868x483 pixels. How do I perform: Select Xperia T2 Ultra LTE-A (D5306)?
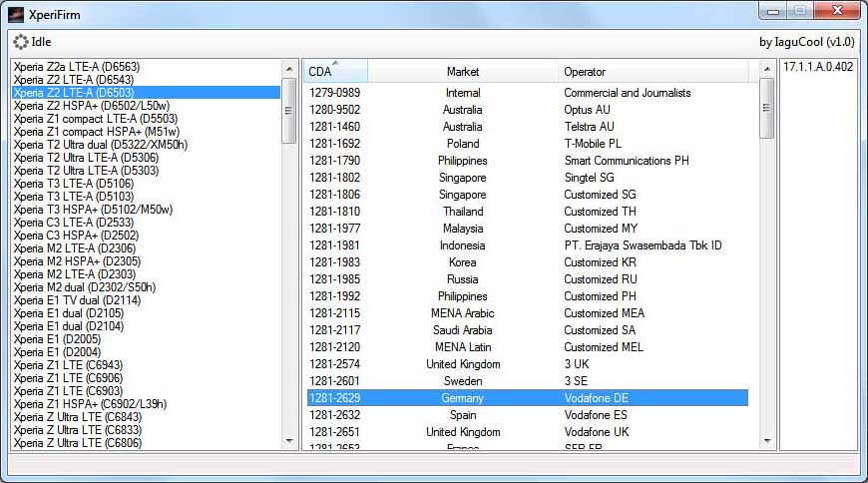click(x=147, y=158)
